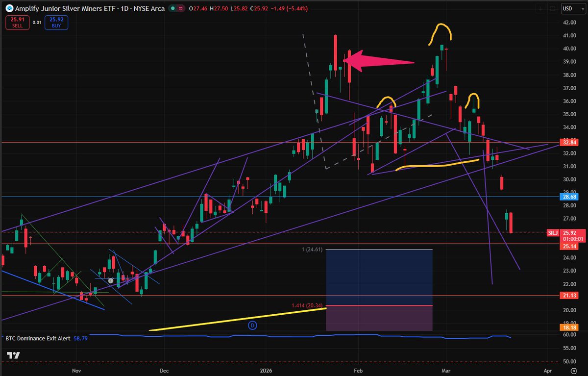Click the Amplify symbol logo icon

tap(8, 8)
